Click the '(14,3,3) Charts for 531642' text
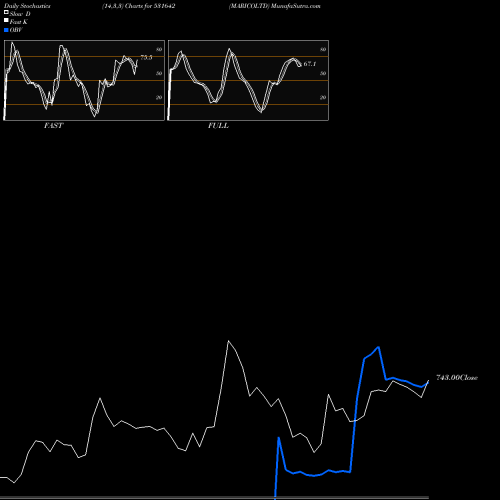Viewport: 500px width, 500px height. 139,6
